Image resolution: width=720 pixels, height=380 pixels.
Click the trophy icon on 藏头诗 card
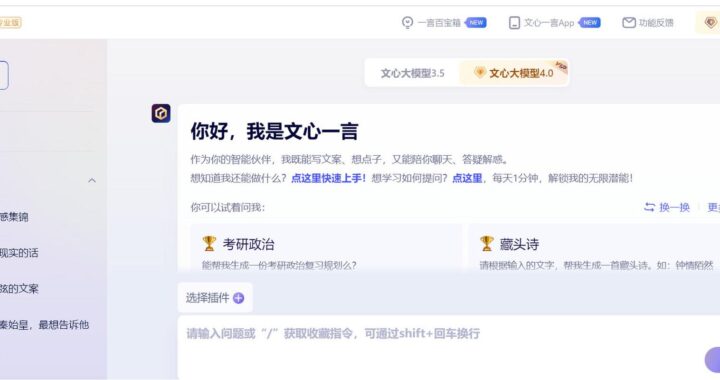pyautogui.click(x=486, y=244)
